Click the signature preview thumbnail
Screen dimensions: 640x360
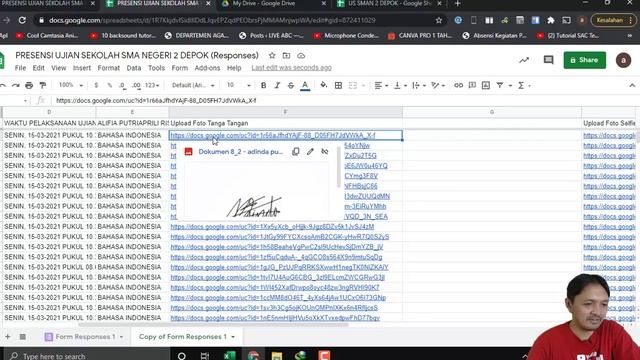point(256,190)
